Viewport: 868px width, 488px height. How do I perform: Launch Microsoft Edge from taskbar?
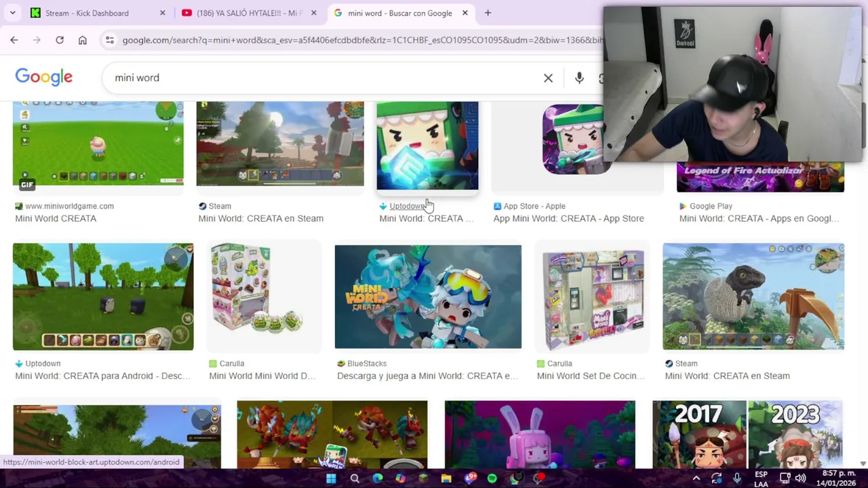[x=378, y=479]
